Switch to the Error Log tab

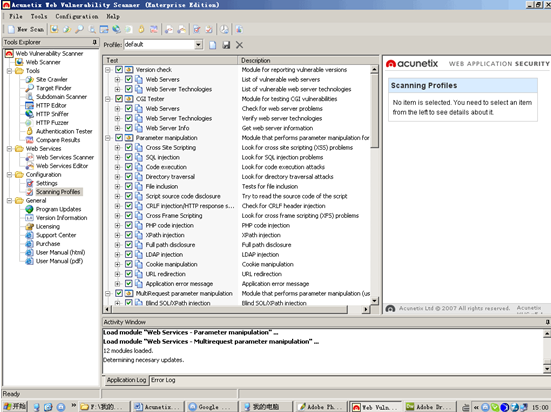(x=163, y=380)
